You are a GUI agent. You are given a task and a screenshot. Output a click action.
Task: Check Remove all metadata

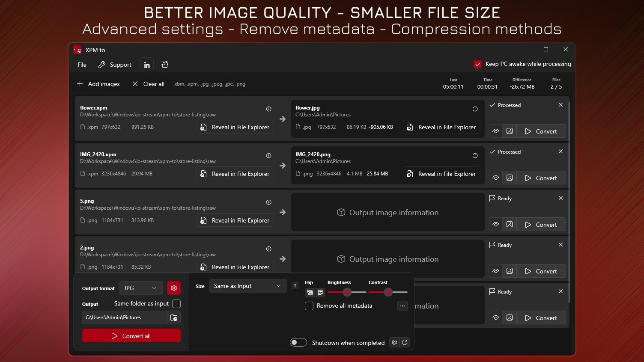309,306
